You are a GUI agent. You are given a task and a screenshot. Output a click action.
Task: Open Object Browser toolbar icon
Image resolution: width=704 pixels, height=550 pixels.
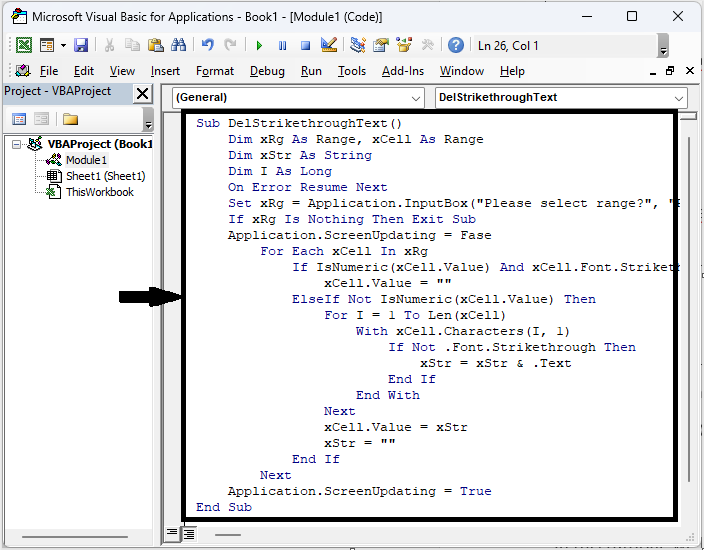tap(404, 45)
